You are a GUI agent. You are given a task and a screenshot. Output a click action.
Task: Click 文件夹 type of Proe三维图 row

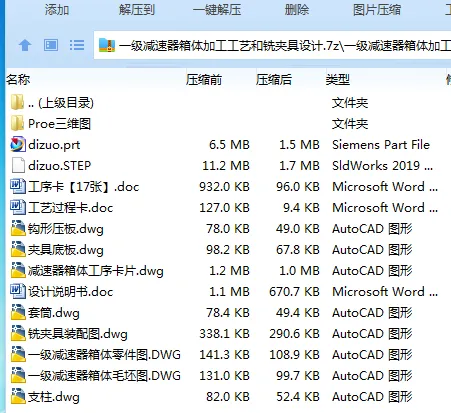(350, 124)
